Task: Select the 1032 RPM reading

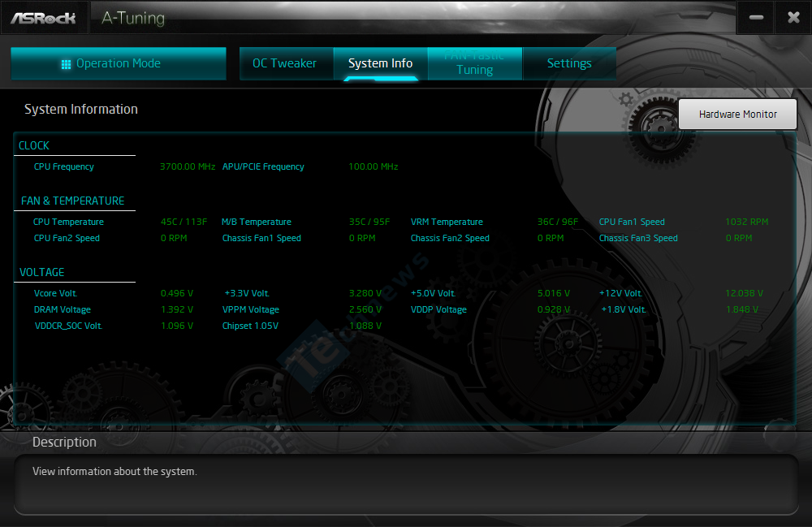Action: click(x=747, y=222)
